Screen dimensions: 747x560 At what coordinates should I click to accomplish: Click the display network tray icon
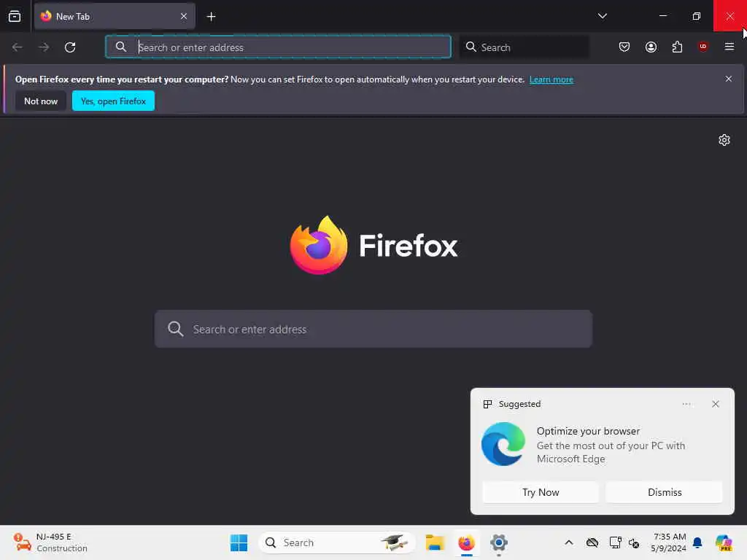coord(615,542)
